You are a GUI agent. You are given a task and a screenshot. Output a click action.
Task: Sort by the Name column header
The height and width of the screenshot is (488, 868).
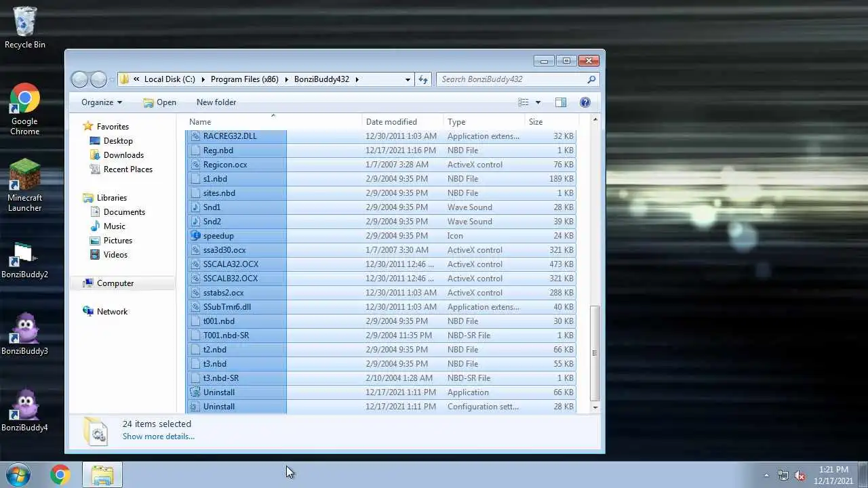(273, 122)
